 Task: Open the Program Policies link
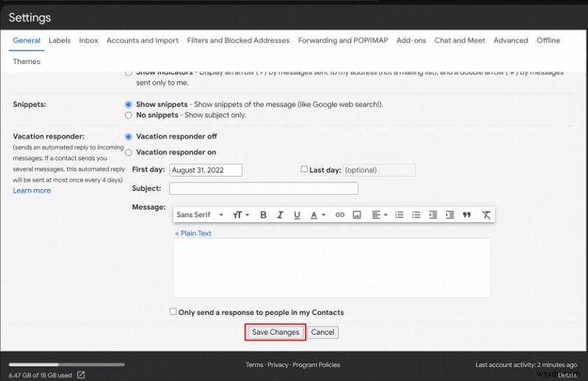click(x=316, y=365)
